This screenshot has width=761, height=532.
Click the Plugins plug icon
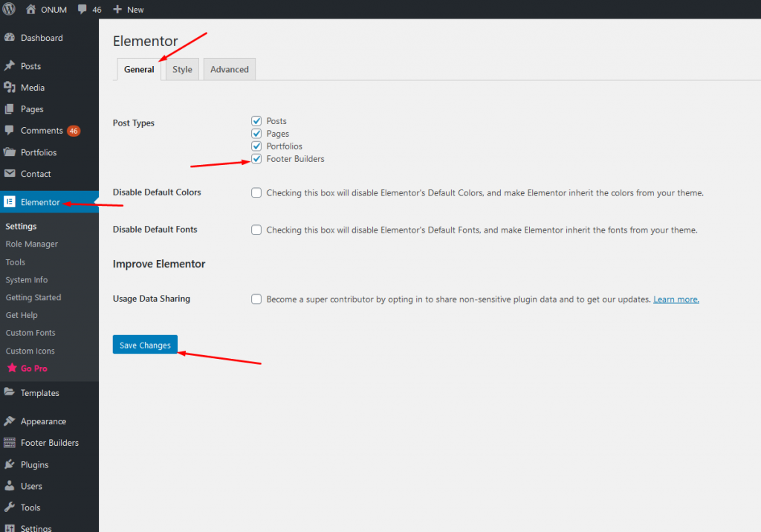pyautogui.click(x=9, y=464)
